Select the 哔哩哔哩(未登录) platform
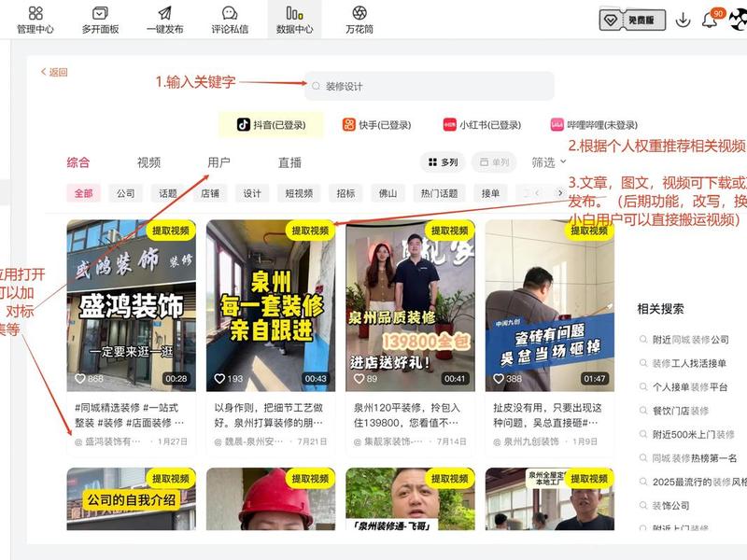Screen dimensions: 747x560 pyautogui.click(x=594, y=125)
